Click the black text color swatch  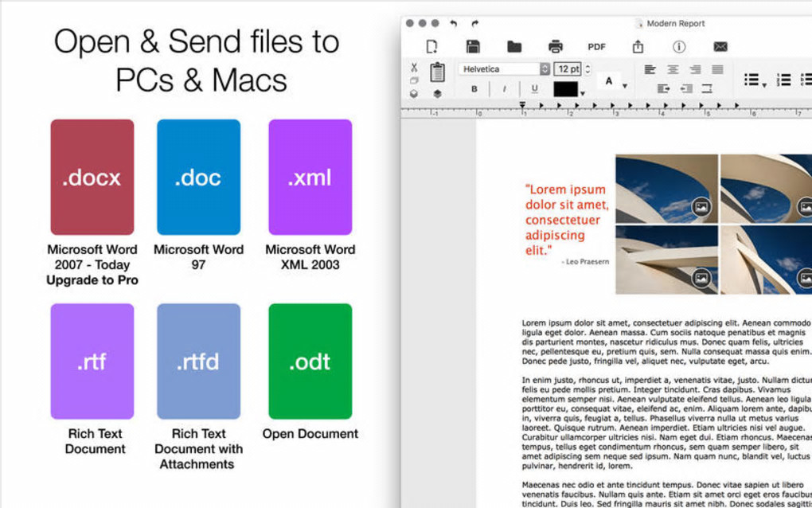[x=565, y=89]
